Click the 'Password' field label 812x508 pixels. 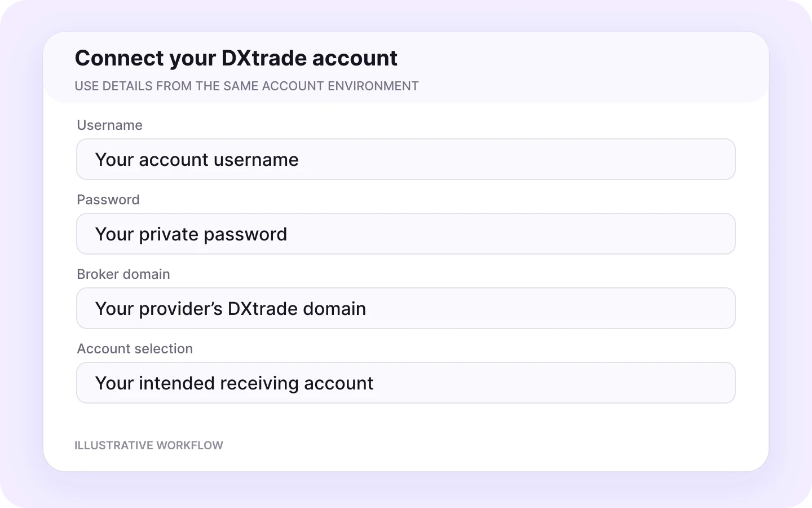click(x=108, y=199)
